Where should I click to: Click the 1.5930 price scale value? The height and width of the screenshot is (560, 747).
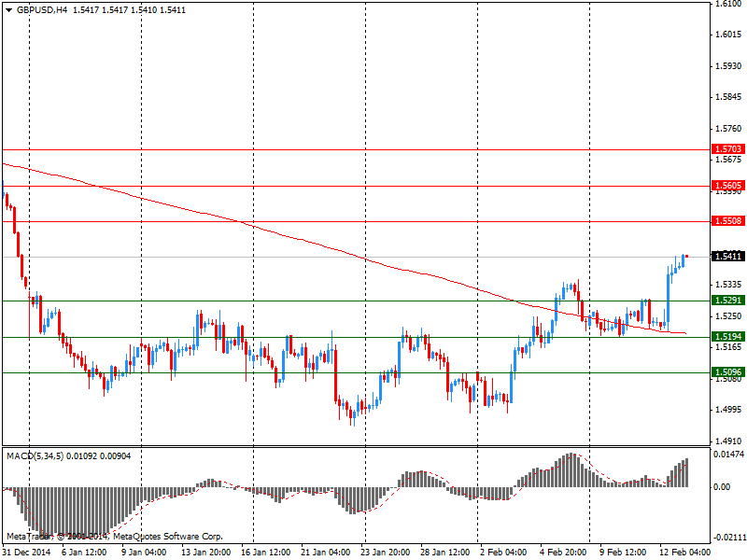728,65
